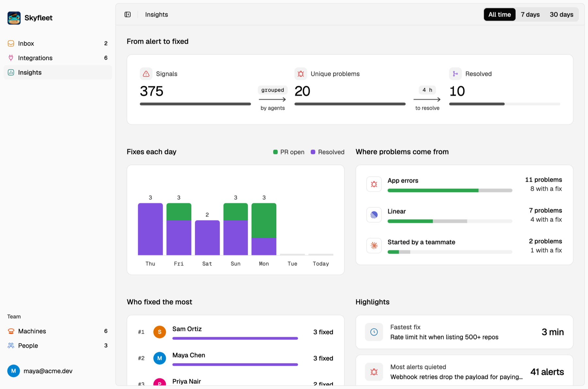Click '11 problems' in App errors row

pyautogui.click(x=544, y=180)
